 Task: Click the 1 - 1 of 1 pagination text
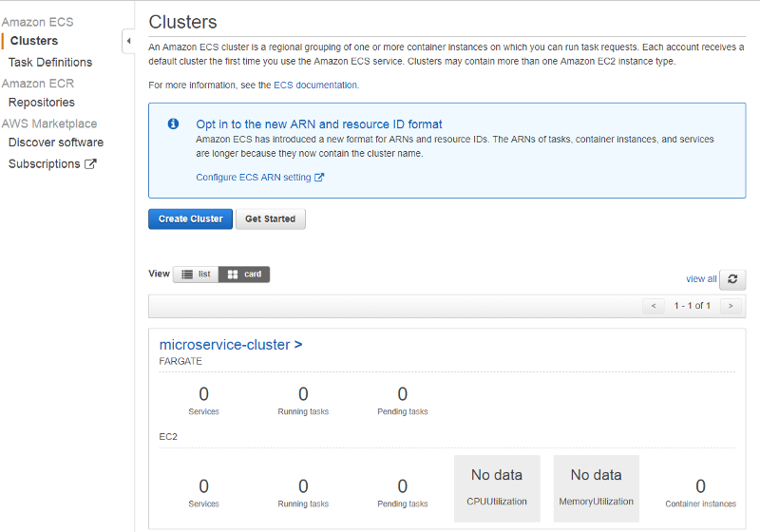point(693,306)
